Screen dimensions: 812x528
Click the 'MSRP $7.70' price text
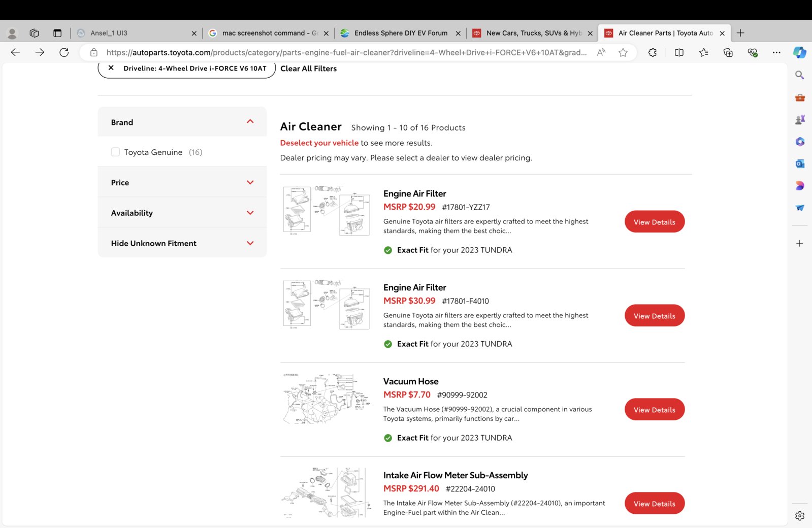407,394
